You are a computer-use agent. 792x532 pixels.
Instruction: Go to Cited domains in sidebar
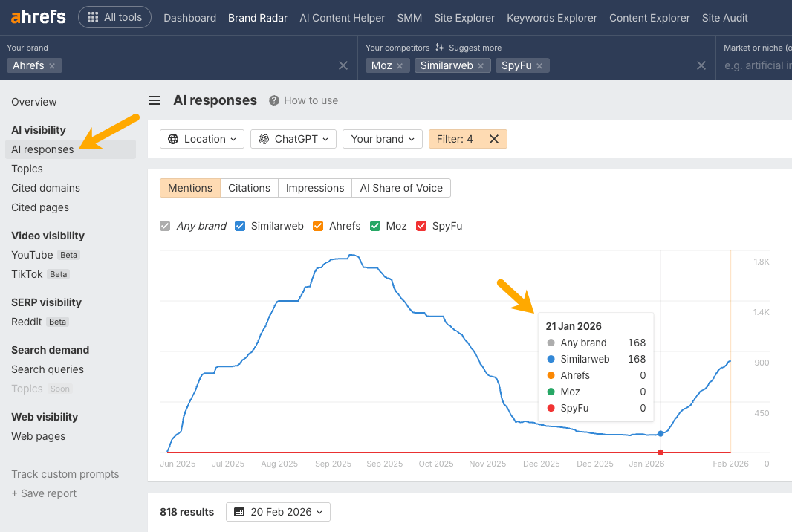click(x=45, y=188)
